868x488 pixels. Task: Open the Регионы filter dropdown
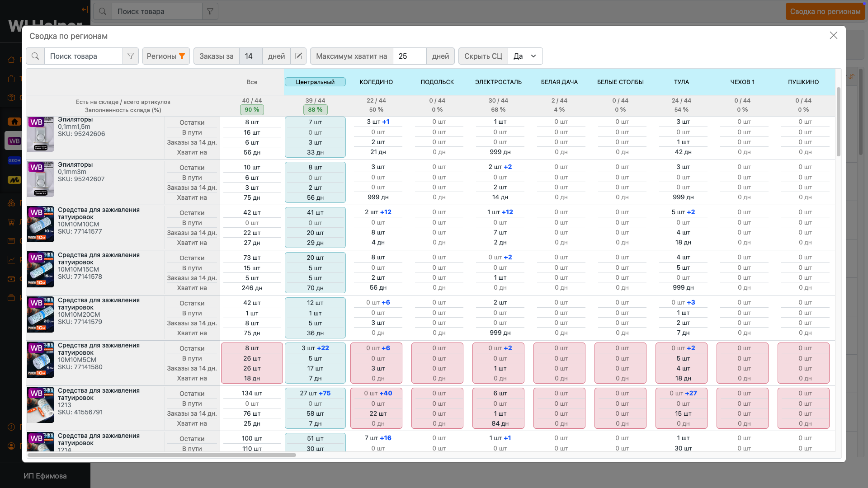(x=166, y=56)
